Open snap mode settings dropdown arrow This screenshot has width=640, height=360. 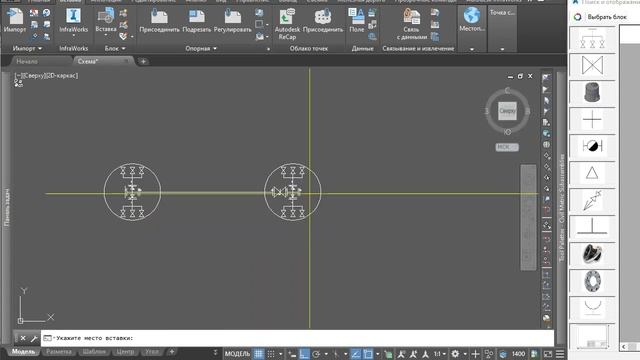click(x=281, y=354)
